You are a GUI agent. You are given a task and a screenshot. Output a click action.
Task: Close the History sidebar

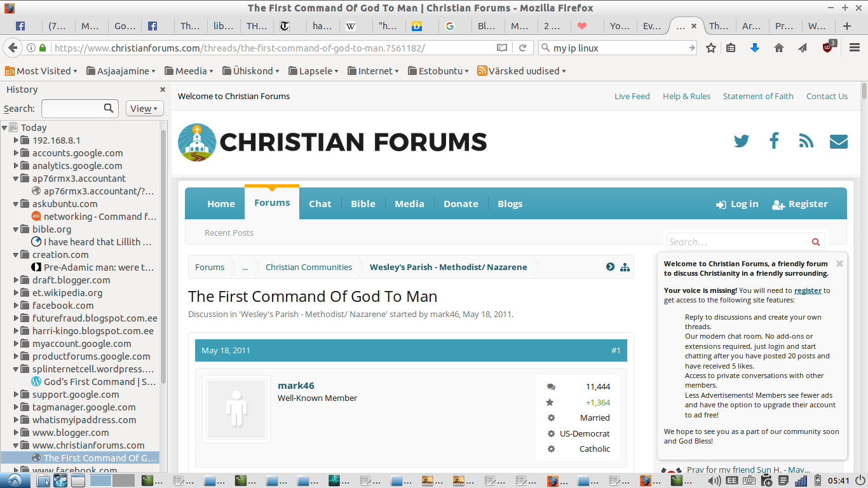(x=163, y=90)
